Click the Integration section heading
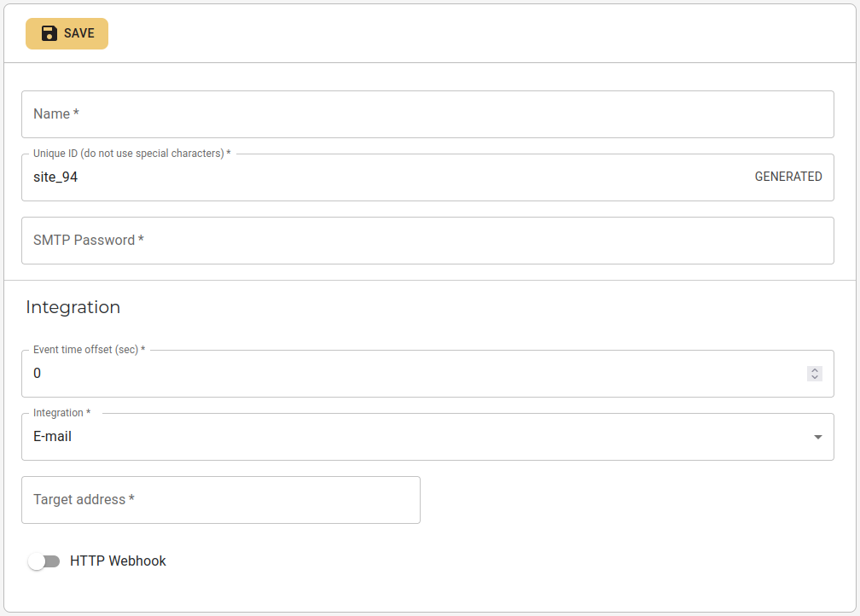Image resolution: width=860 pixels, height=616 pixels. pos(73,307)
